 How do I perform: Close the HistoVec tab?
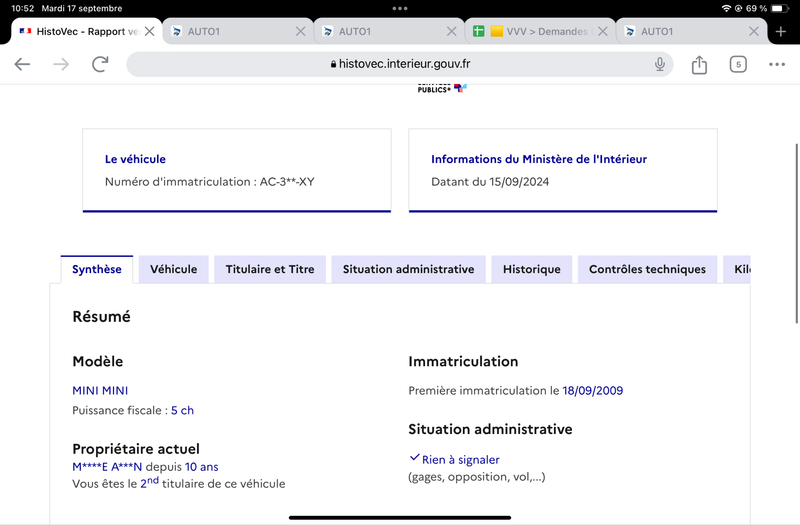(149, 32)
